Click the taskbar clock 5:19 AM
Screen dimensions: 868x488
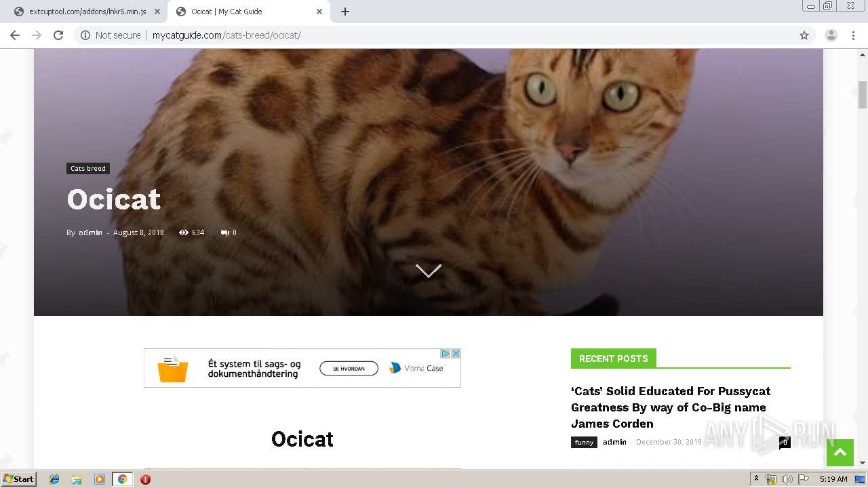(833, 479)
